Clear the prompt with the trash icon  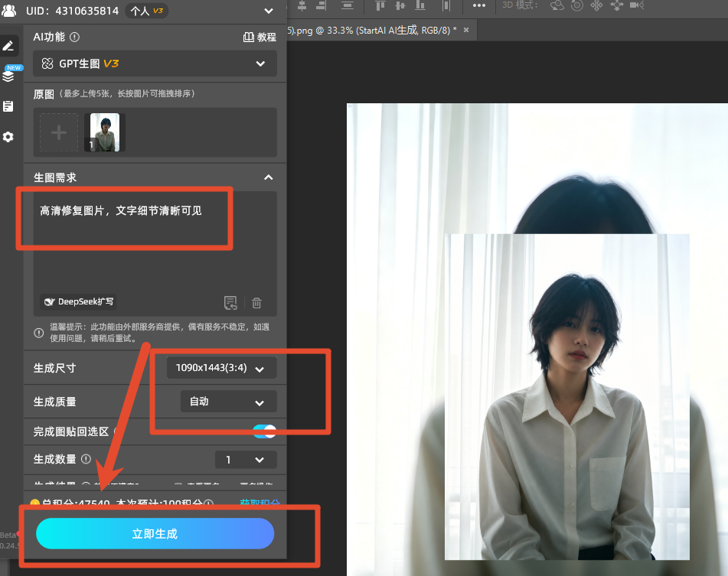256,303
